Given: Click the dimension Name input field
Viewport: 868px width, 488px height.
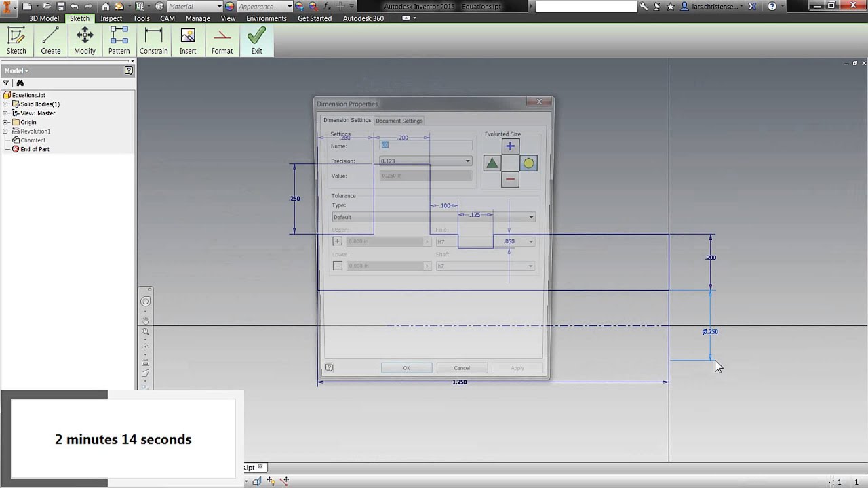Looking at the screenshot, I should [x=425, y=146].
